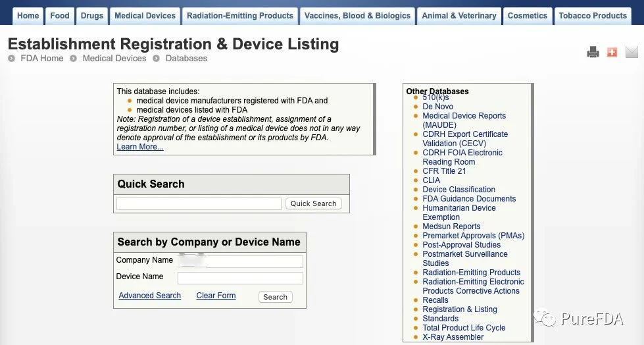Click the Clear Form link
This screenshot has height=345, width=644.
click(x=216, y=295)
